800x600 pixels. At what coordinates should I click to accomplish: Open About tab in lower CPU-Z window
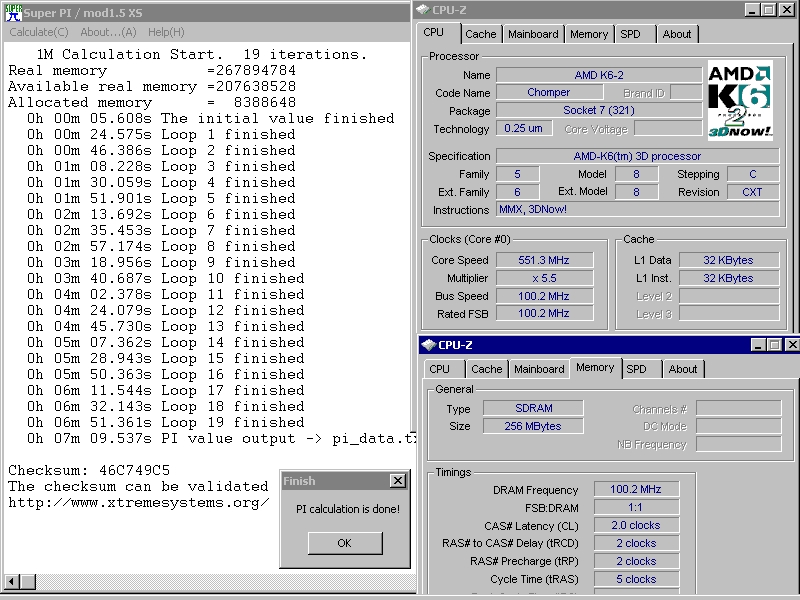683,369
